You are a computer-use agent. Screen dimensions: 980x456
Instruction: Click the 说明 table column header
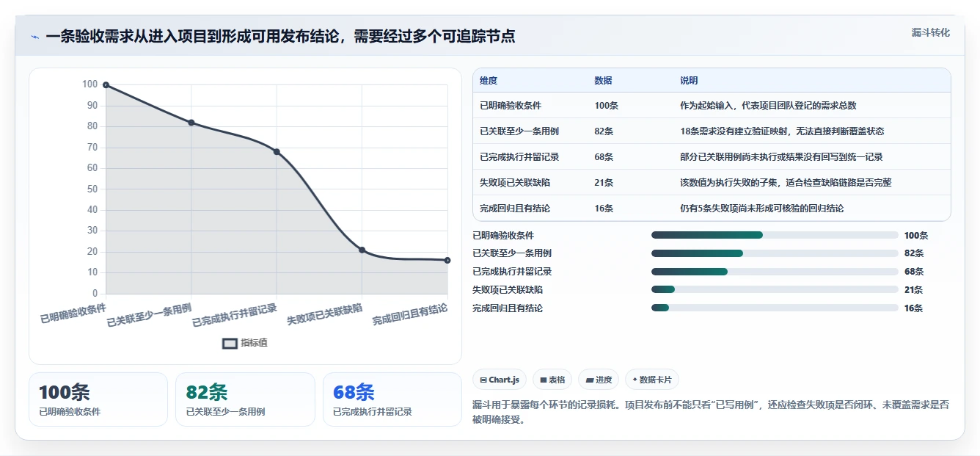689,81
